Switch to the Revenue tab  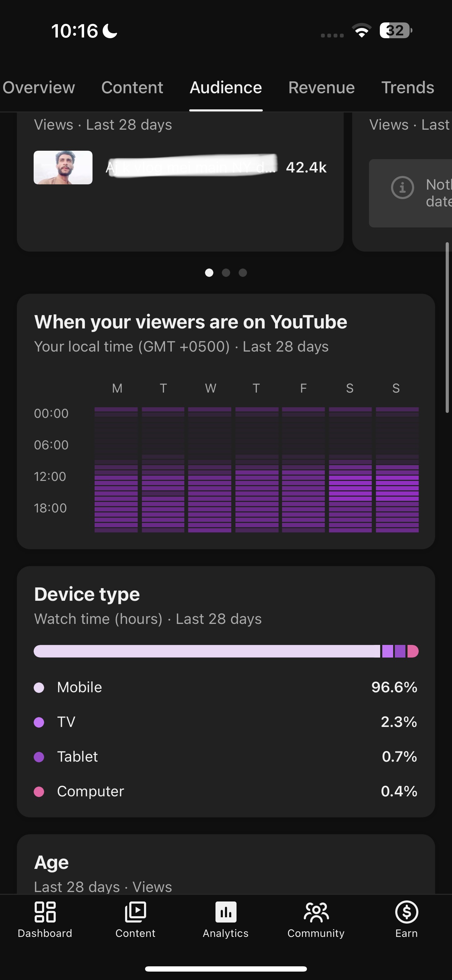point(322,88)
